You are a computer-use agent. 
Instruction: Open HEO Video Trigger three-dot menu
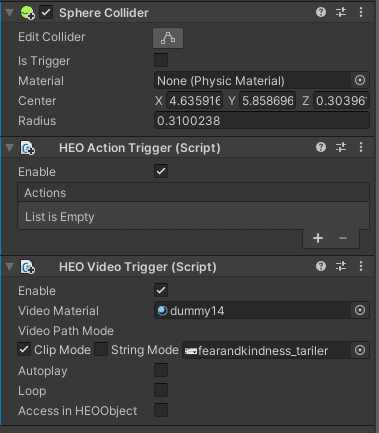(361, 266)
